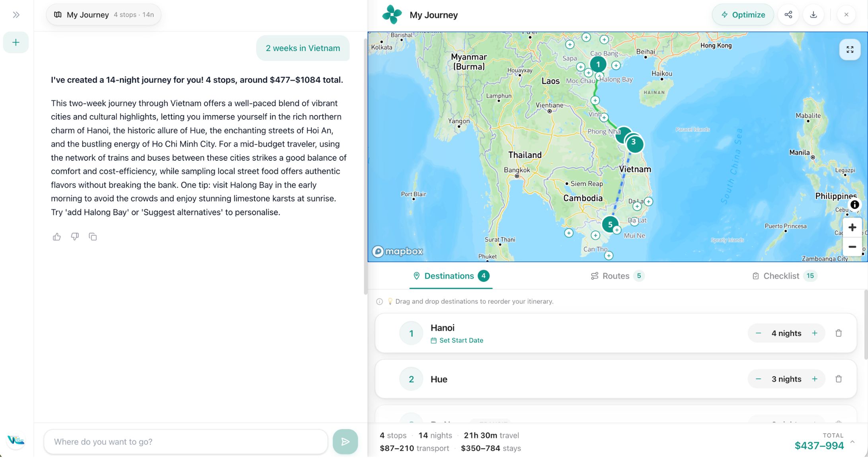The image size is (868, 458).
Task: Copy the assistant response text
Action: tap(93, 237)
